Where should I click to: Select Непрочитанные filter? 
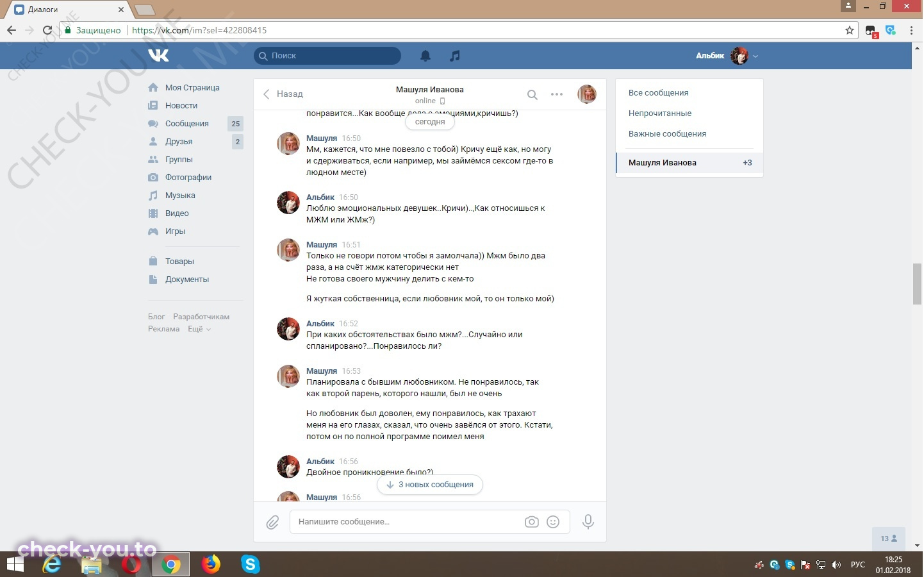659,113
